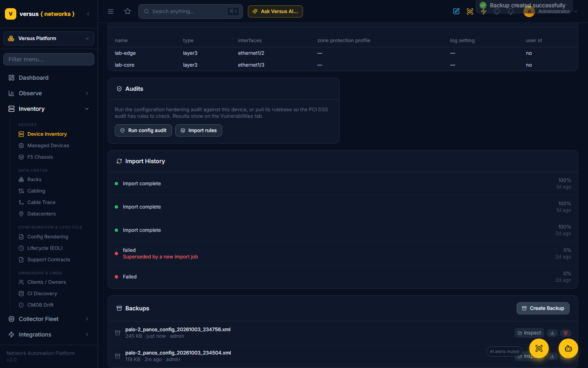Focus the Search anything field
This screenshot has height=368, width=588.
click(x=191, y=11)
